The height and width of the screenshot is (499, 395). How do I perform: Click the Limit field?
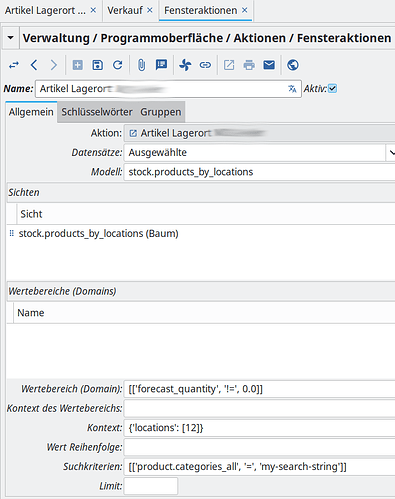(x=151, y=486)
